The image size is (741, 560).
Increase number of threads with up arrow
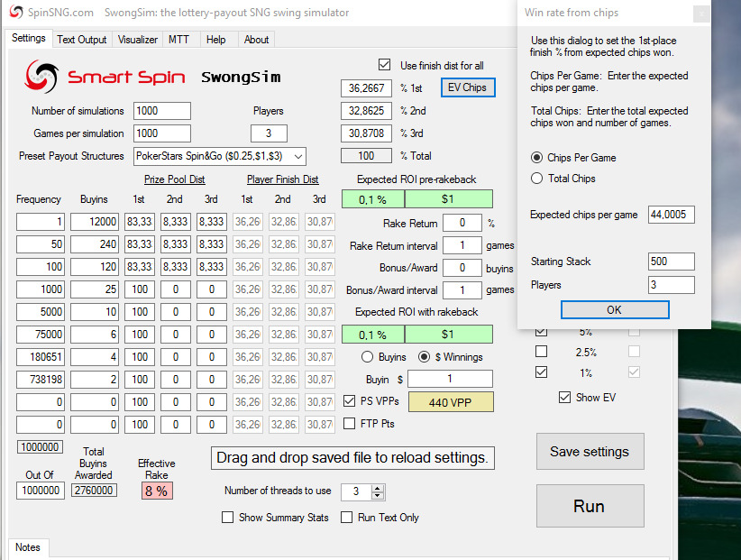coord(377,488)
